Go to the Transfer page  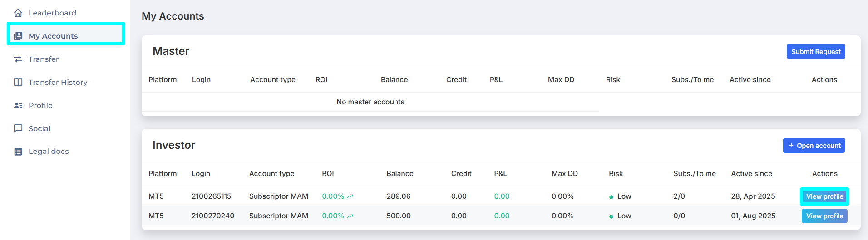point(44,59)
